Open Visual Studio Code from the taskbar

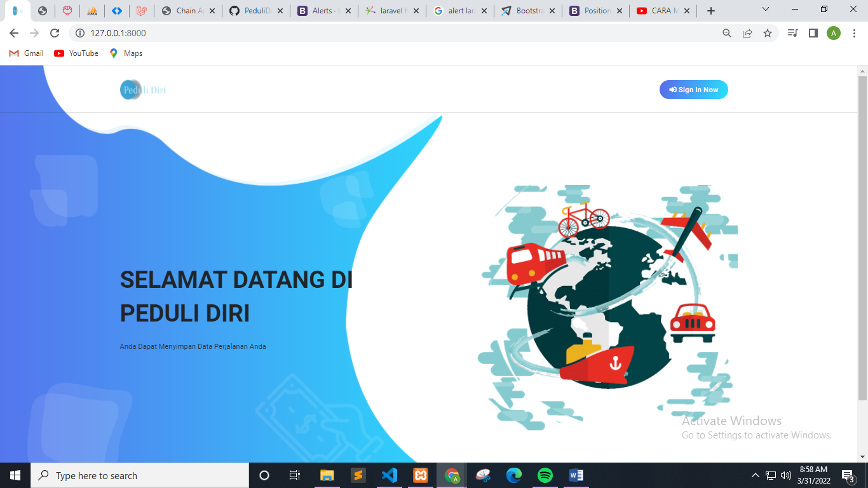pos(389,475)
